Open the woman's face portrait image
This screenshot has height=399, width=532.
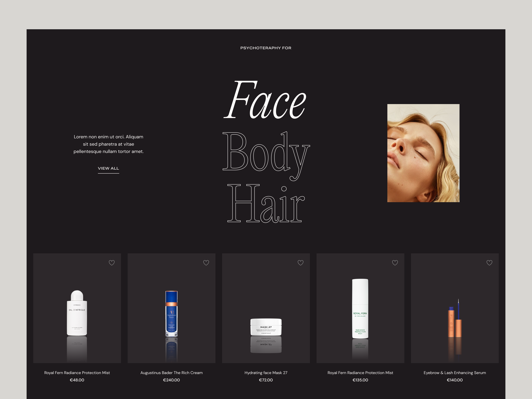tap(423, 153)
